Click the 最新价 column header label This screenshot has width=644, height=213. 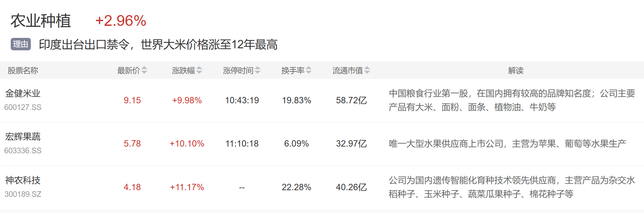click(128, 70)
